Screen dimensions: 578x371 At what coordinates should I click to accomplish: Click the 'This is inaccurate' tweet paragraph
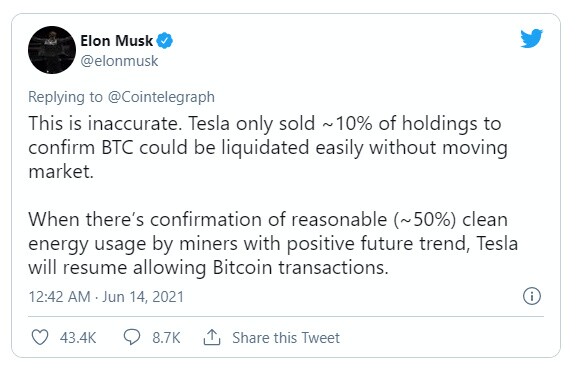[268, 148]
